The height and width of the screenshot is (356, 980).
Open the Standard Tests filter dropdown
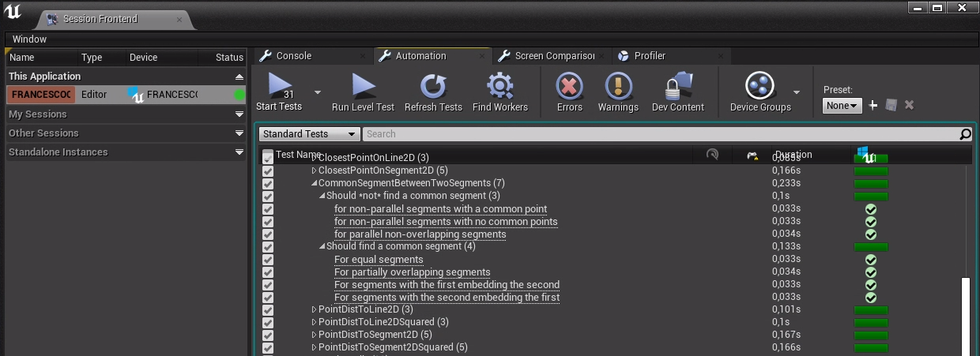(309, 134)
